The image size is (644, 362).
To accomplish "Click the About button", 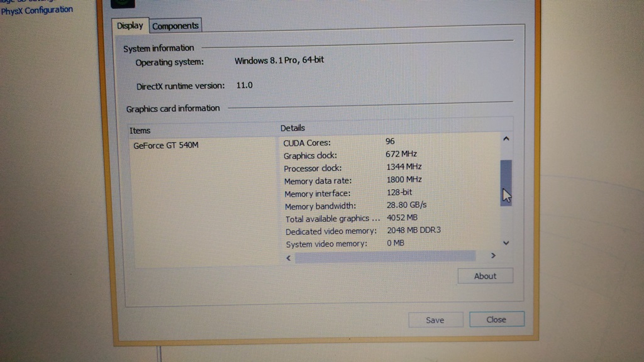I will (x=485, y=276).
